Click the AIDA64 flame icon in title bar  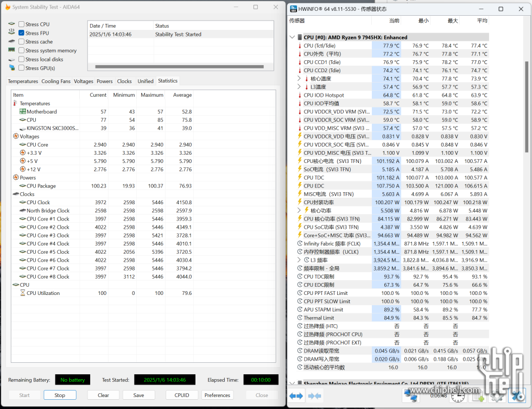(8, 7)
